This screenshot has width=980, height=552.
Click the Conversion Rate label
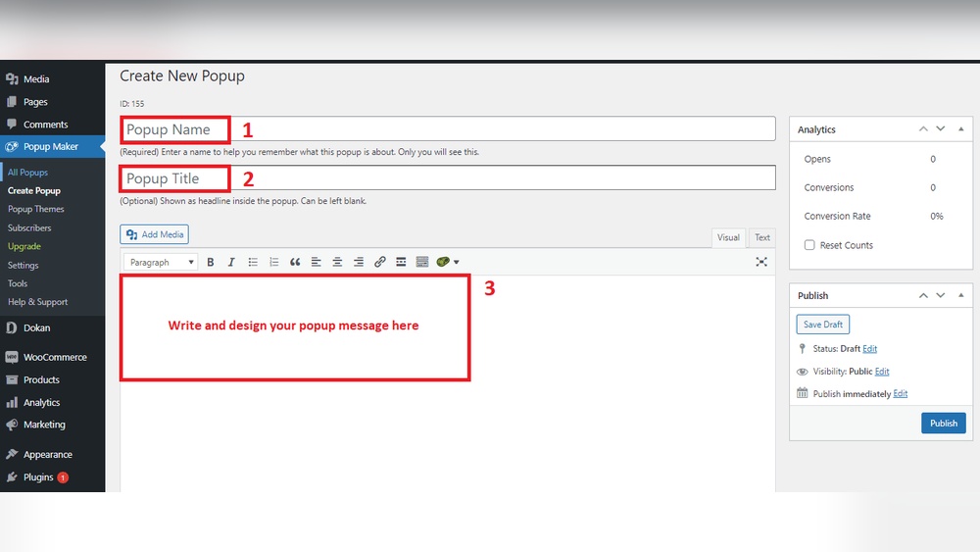tap(837, 217)
